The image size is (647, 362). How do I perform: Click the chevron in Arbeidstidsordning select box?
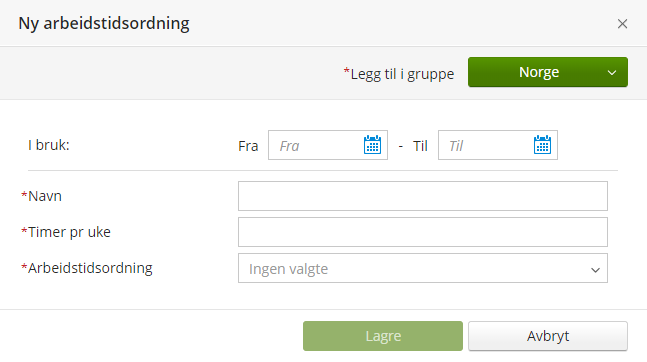click(x=595, y=270)
